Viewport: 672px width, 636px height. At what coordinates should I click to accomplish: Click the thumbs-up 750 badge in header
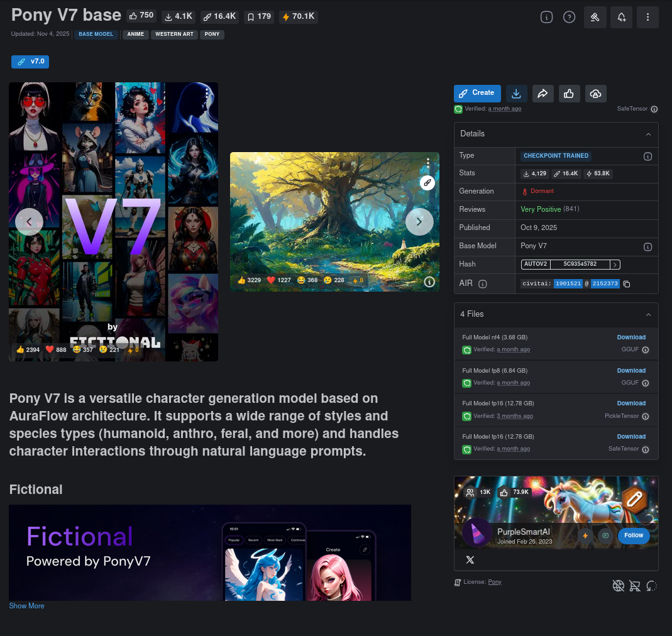pos(141,16)
